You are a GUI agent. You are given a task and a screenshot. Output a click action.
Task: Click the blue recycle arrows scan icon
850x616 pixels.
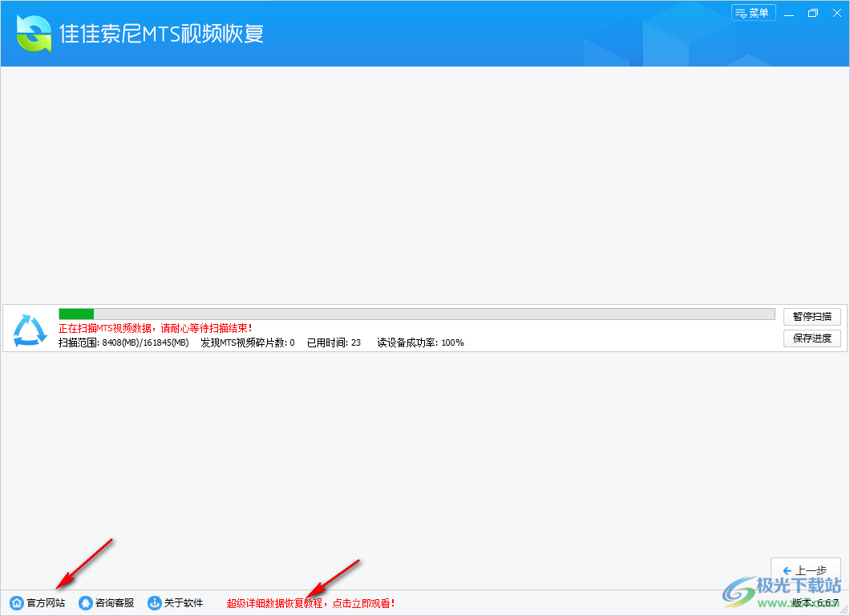point(30,330)
